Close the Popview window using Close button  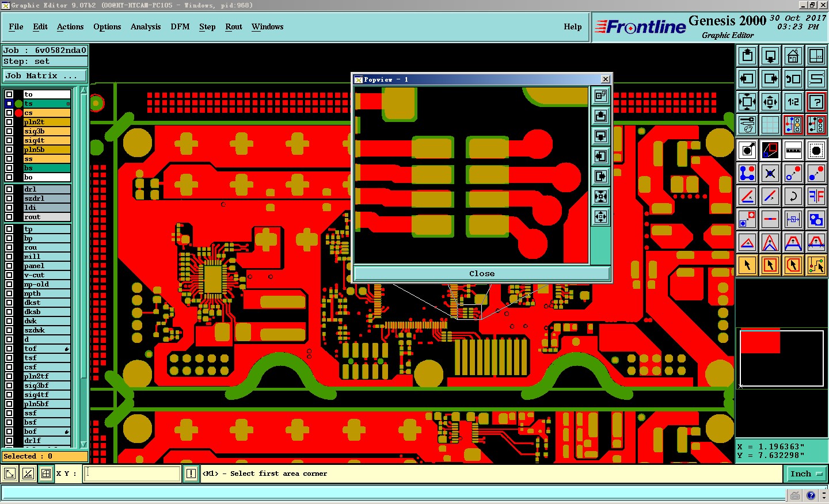click(482, 274)
